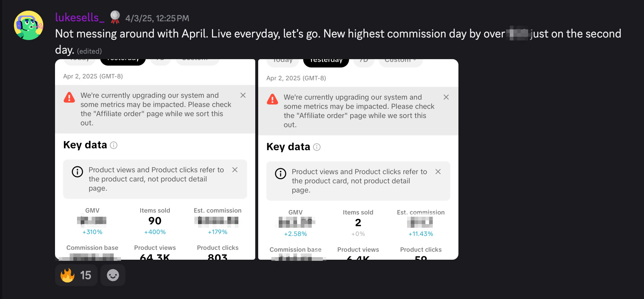Click red warning icon in right screenshot

272,100
